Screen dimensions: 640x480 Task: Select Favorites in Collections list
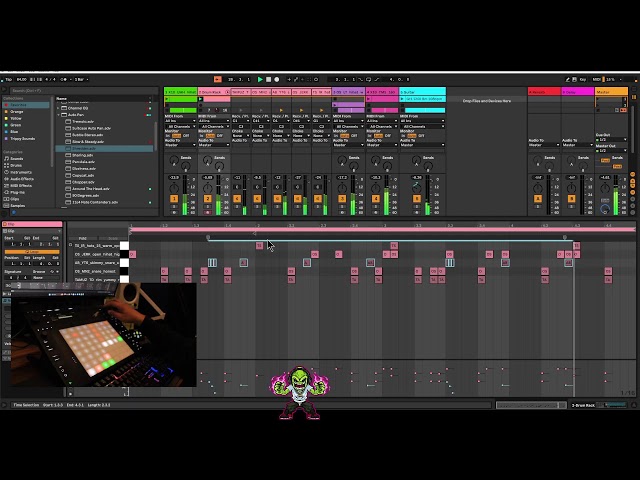(18, 104)
